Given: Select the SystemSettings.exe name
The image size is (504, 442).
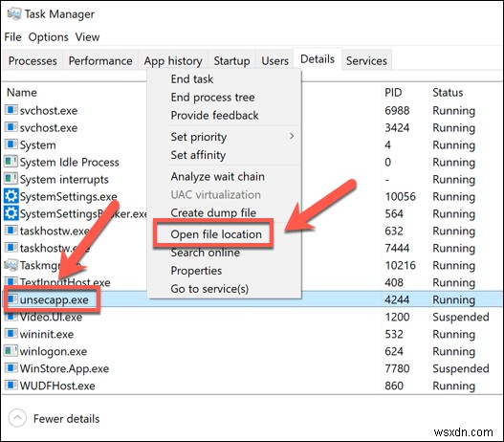Looking at the screenshot, I should coord(68,196).
